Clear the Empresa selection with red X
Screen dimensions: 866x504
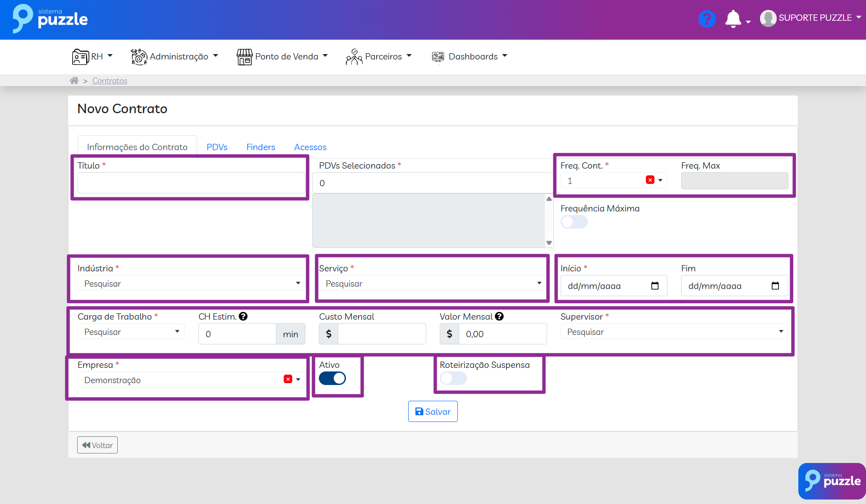(x=288, y=379)
